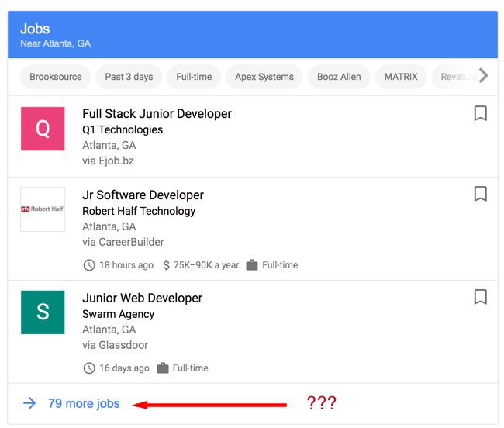
Task: Click the 16 days ago clock icon
Action: click(x=89, y=368)
